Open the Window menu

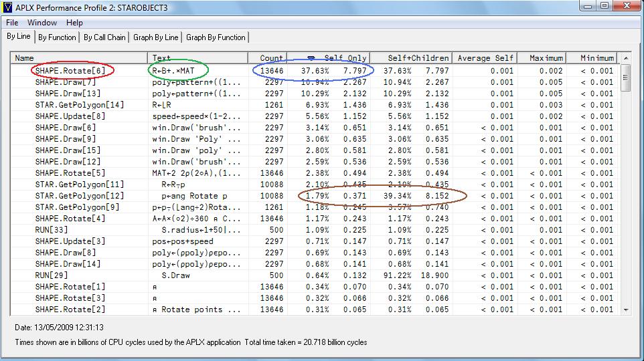point(42,23)
